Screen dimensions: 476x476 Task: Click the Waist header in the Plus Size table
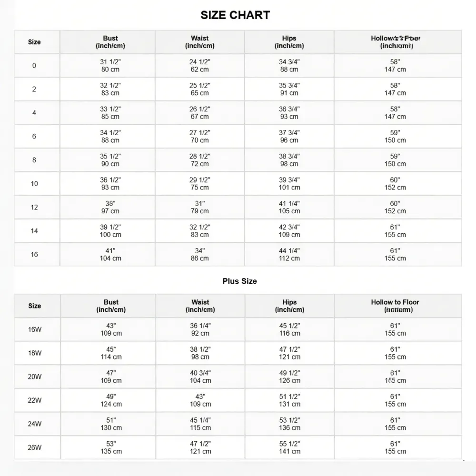pyautogui.click(x=200, y=306)
